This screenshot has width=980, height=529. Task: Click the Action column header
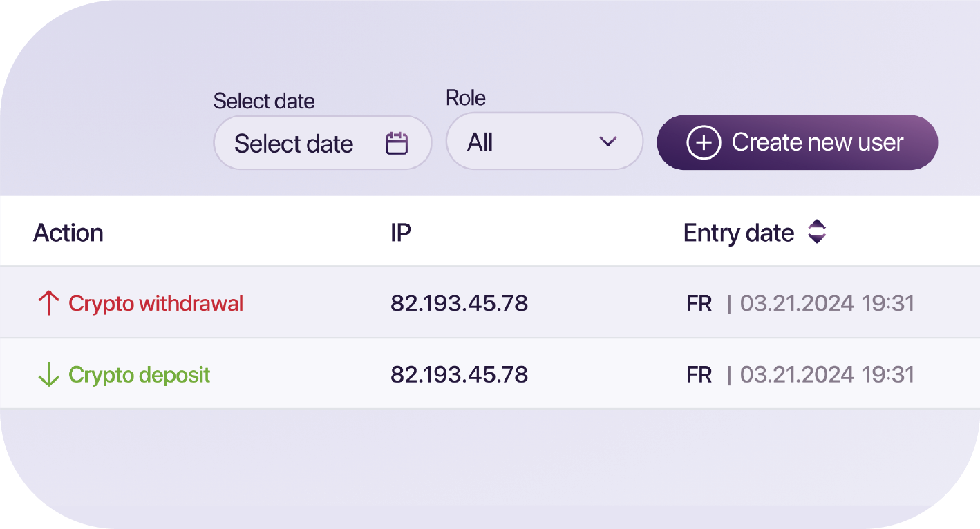click(68, 233)
